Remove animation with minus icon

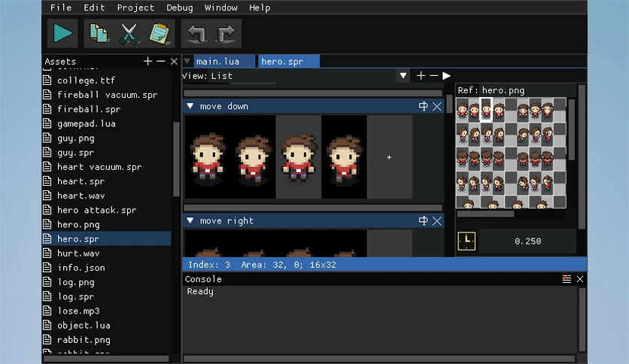433,76
